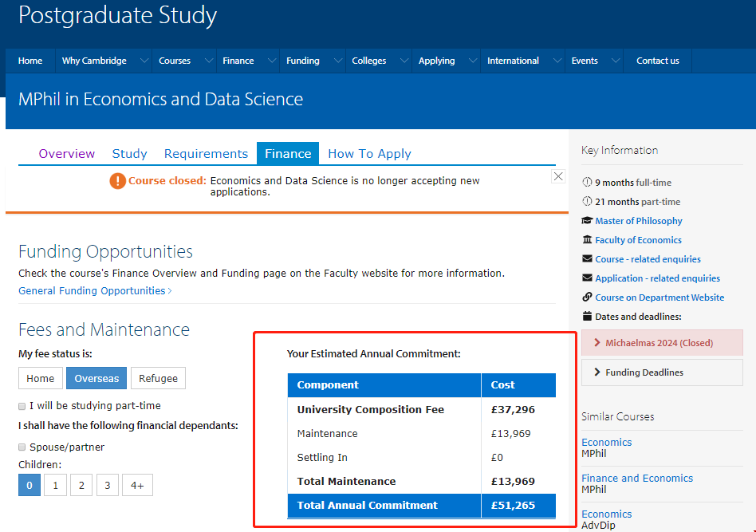Click envelope icon next to Application - related enquiries

588,278
